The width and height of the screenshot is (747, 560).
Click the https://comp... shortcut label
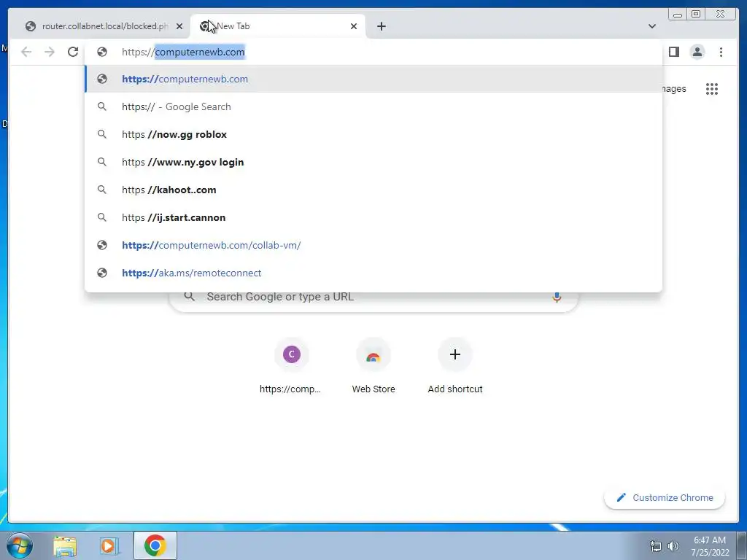pos(290,389)
